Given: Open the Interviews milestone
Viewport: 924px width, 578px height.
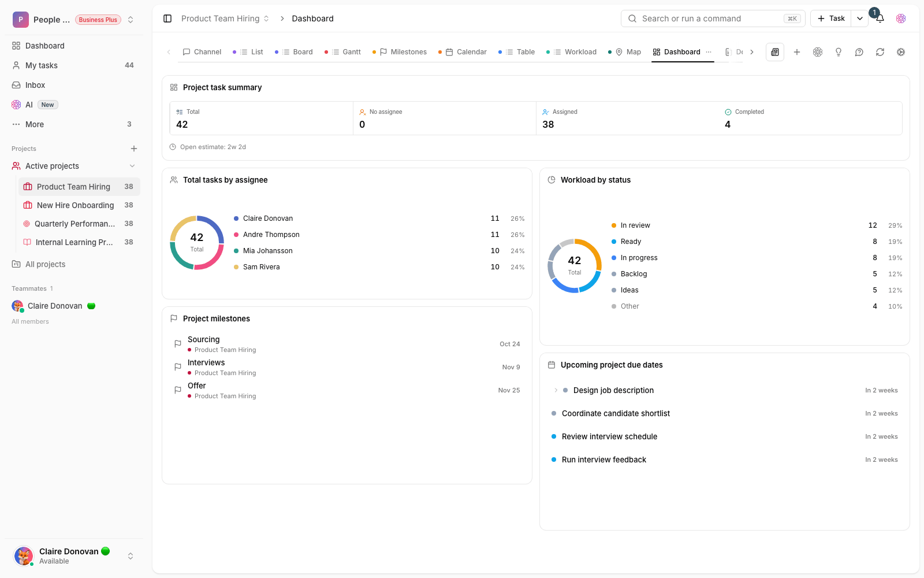Looking at the screenshot, I should click(347, 367).
